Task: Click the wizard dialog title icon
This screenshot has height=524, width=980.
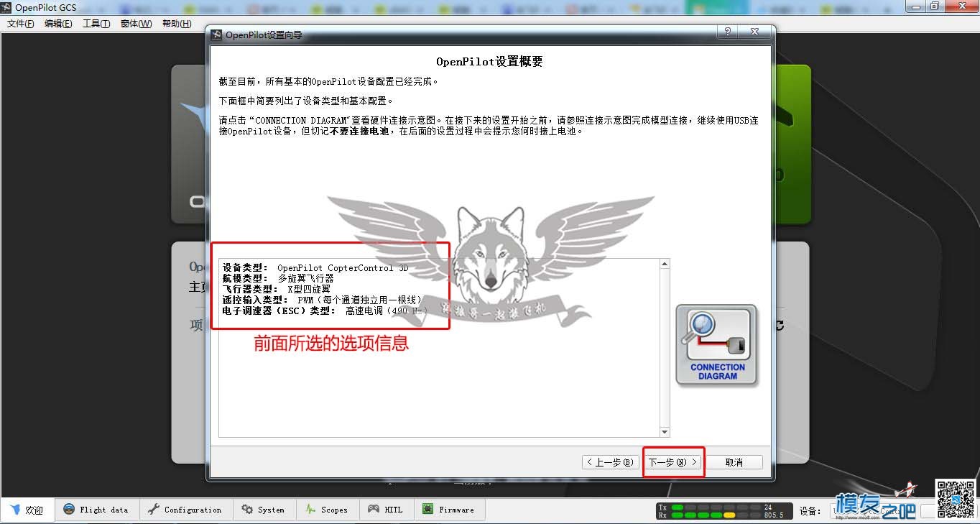Action: 217,35
